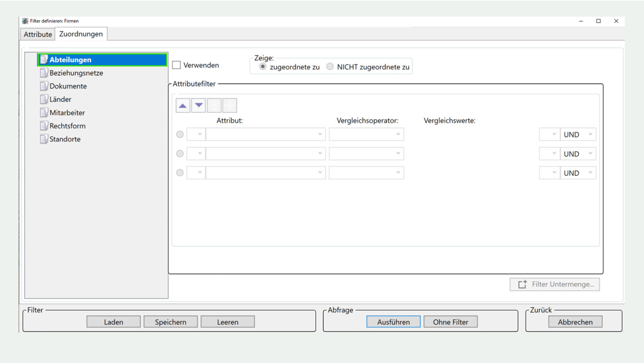644x363 pixels.
Task: Open the third row UND dropdown
Action: (578, 173)
